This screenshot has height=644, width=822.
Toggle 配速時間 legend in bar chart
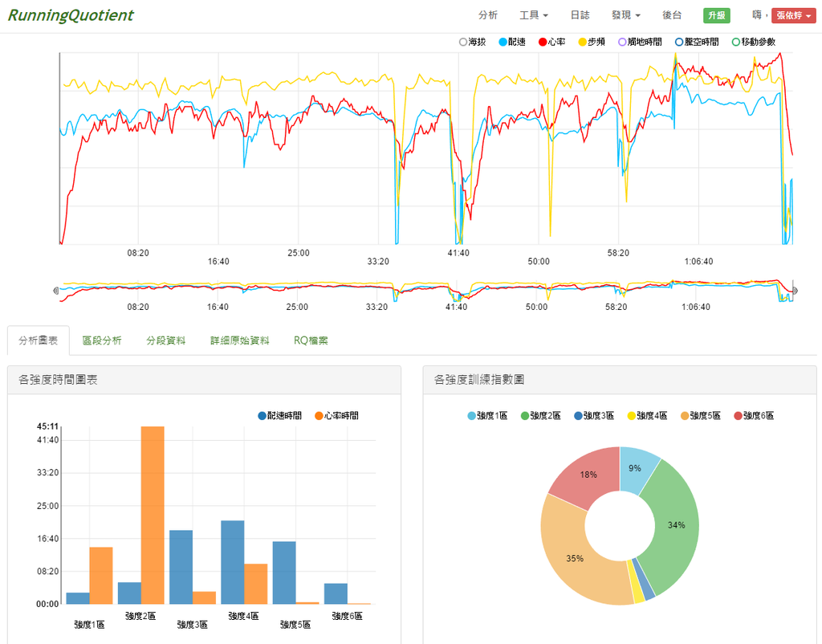coord(280,416)
